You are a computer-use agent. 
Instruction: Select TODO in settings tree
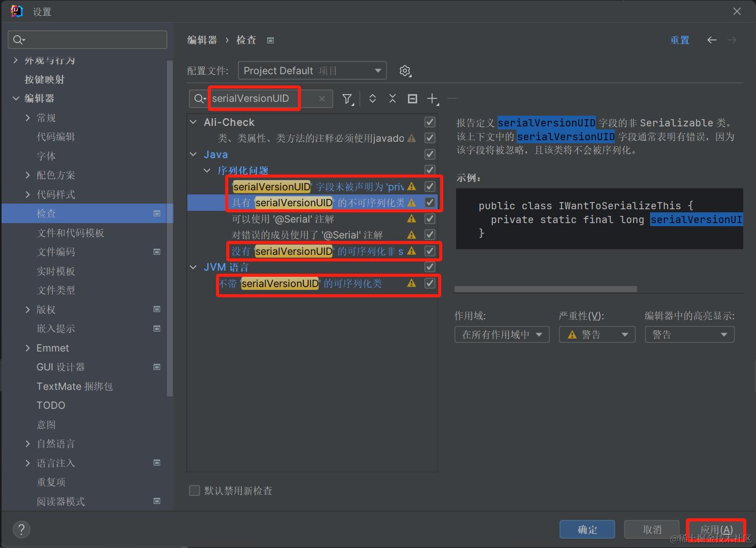click(51, 405)
